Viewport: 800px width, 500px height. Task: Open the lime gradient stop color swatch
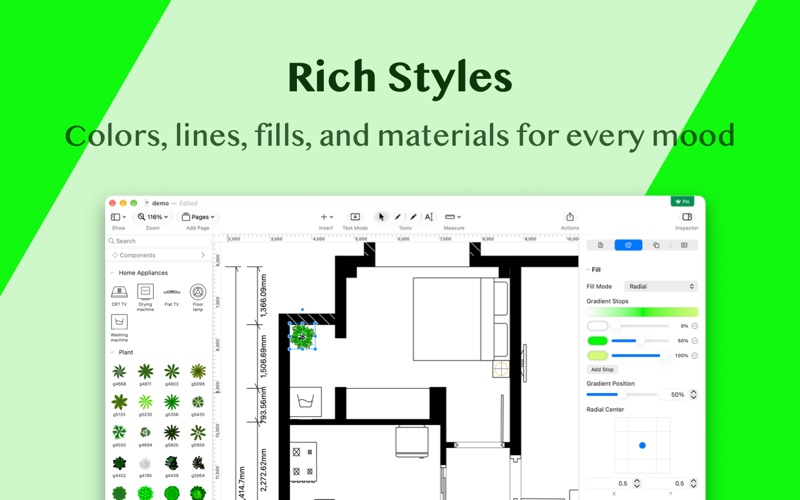[x=597, y=355]
